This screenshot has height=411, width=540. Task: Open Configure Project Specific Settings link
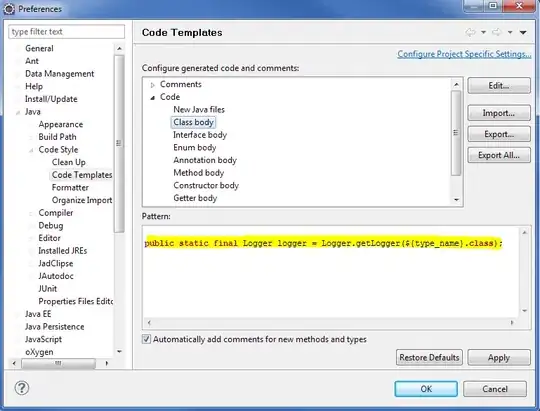(464, 54)
